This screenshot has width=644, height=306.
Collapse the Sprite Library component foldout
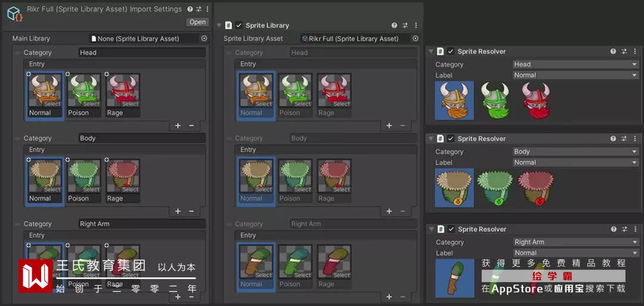tap(219, 26)
